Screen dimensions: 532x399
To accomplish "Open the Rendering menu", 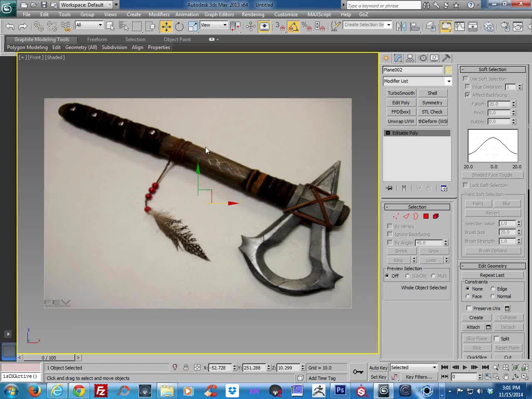I will (x=253, y=14).
